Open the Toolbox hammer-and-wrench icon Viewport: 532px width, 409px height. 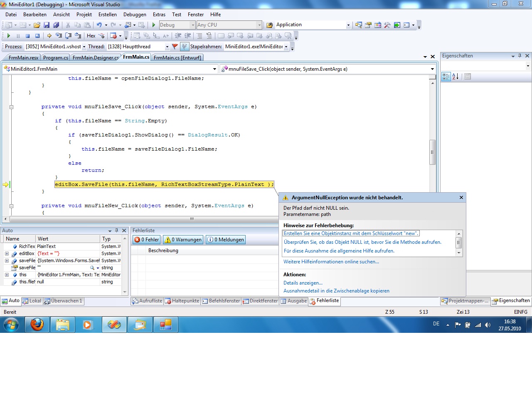[387, 25]
